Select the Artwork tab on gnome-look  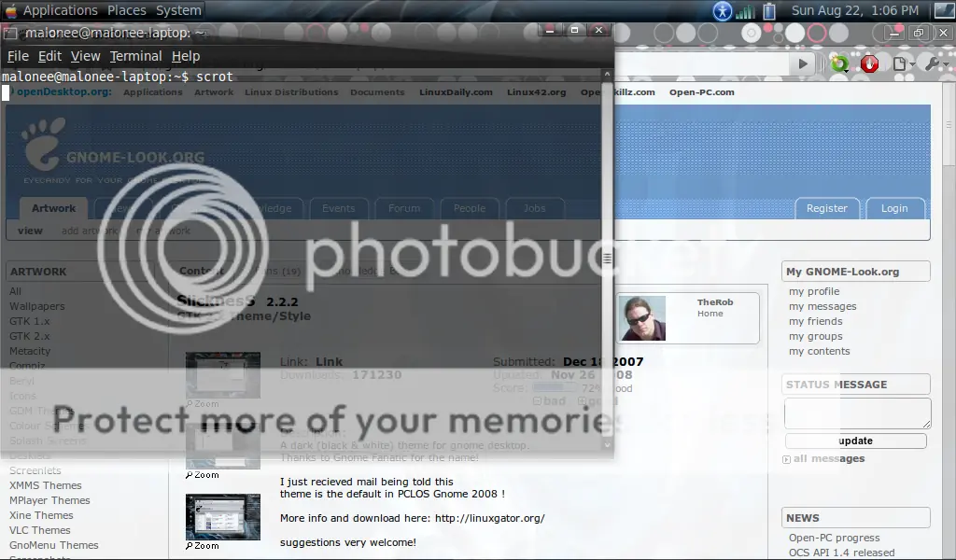pos(53,208)
